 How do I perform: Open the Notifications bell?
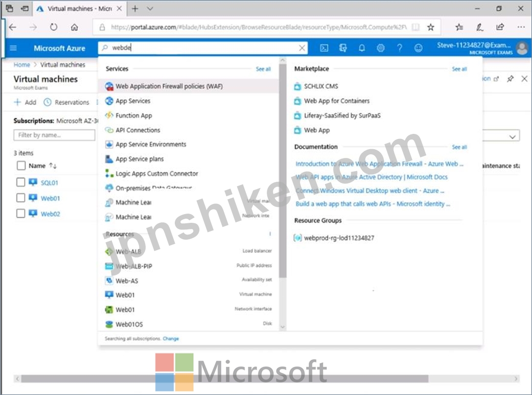click(362, 48)
